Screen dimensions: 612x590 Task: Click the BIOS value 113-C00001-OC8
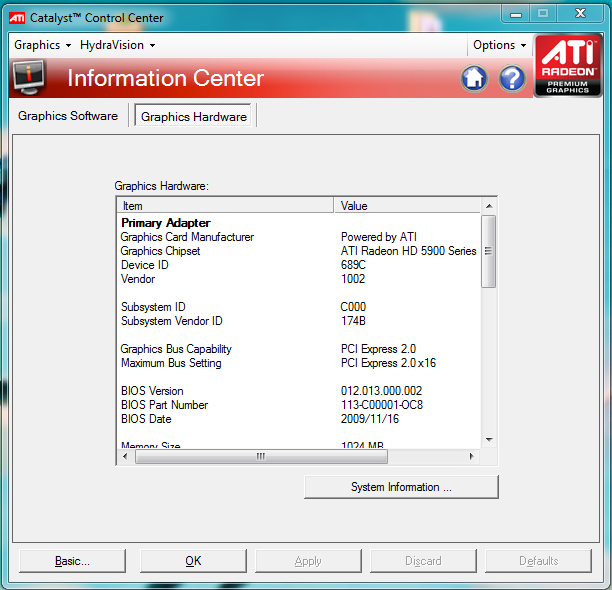tap(382, 405)
